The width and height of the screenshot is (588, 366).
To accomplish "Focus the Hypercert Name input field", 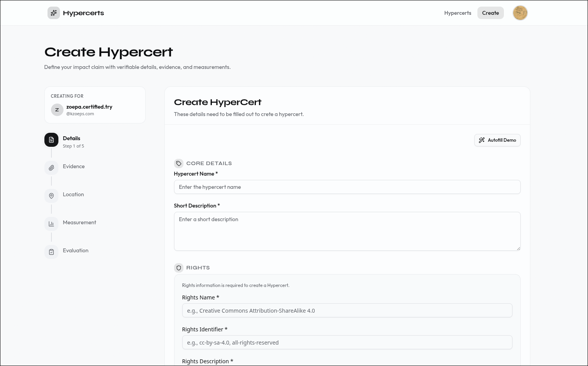I will (x=347, y=187).
